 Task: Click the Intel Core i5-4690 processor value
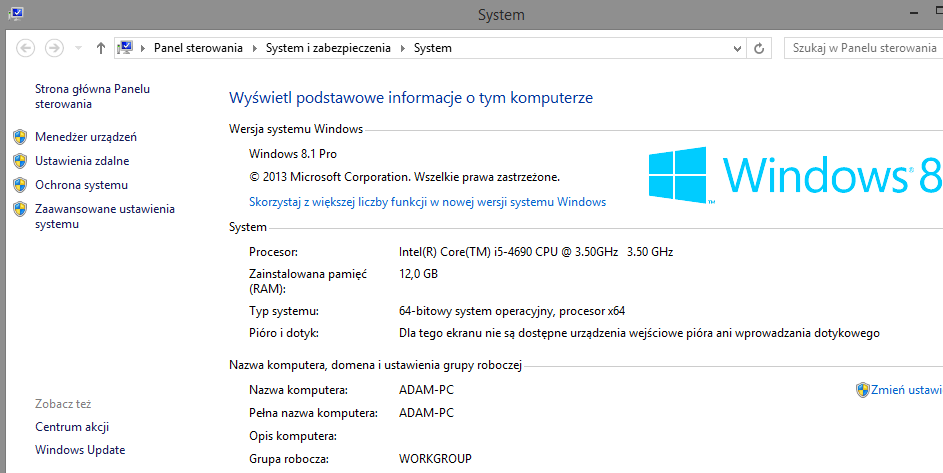tap(536, 252)
